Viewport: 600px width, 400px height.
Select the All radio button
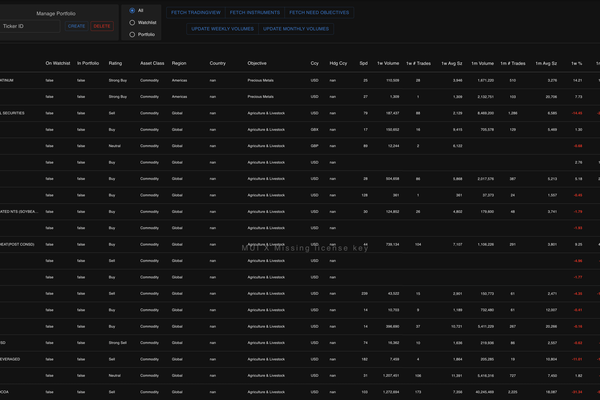coord(132,11)
